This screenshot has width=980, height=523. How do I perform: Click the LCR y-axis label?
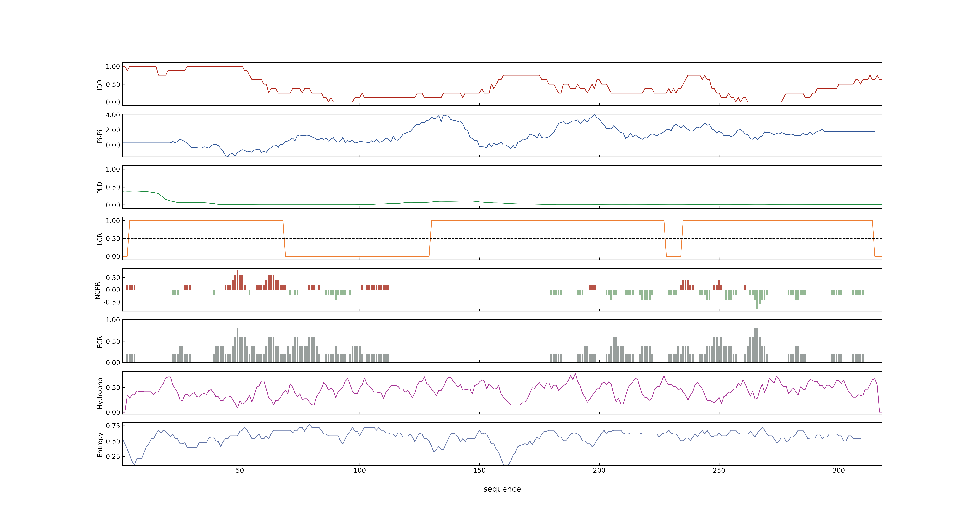[100, 239]
